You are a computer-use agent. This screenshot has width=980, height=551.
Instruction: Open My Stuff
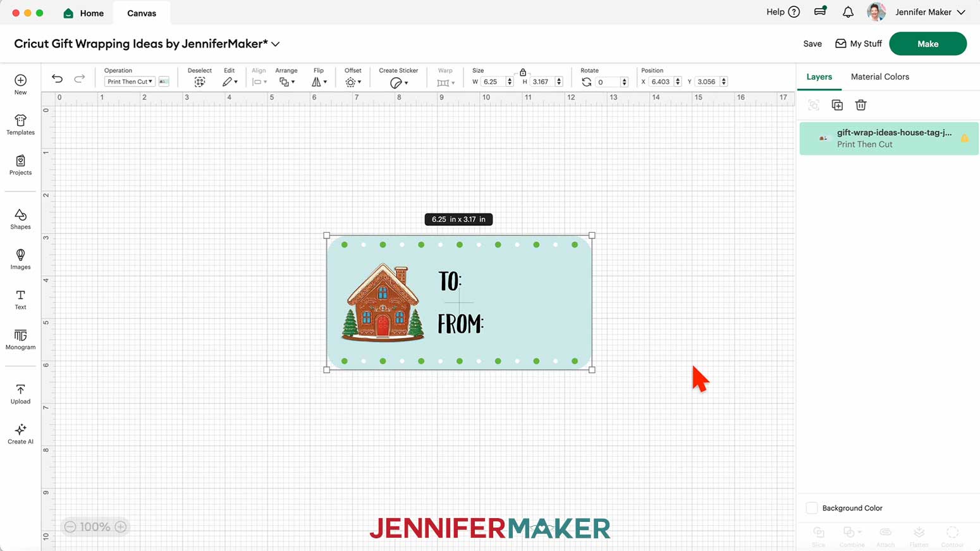(859, 44)
